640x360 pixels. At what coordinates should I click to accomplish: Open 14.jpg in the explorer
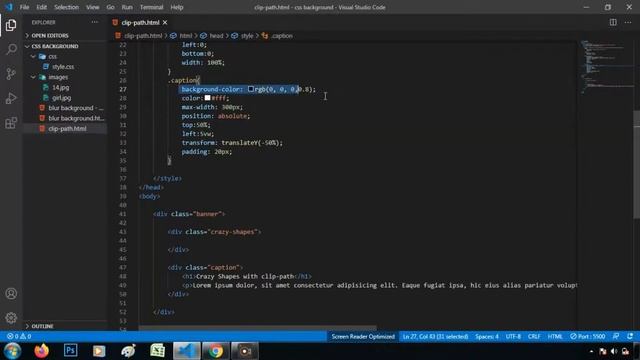click(60, 87)
